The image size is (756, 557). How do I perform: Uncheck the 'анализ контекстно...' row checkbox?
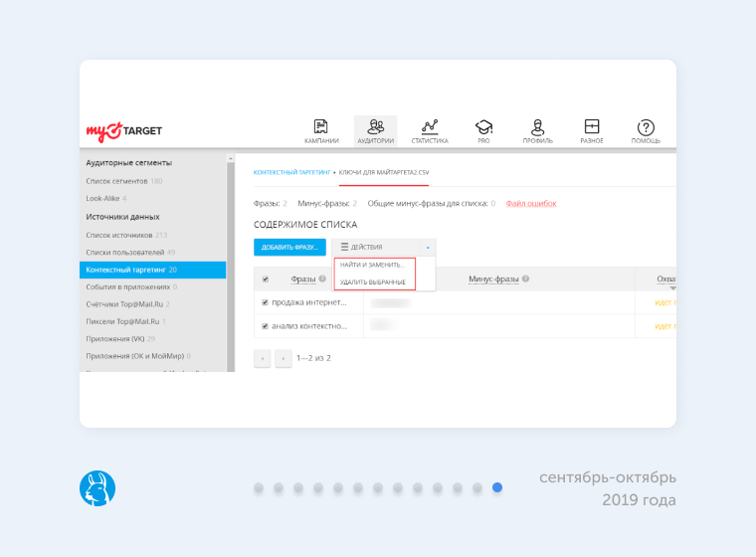(x=265, y=326)
